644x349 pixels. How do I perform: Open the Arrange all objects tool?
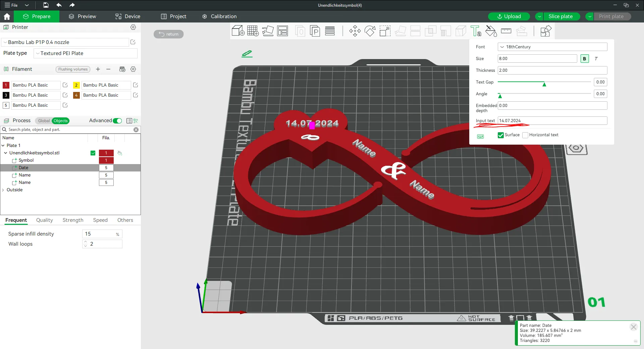tap(282, 31)
